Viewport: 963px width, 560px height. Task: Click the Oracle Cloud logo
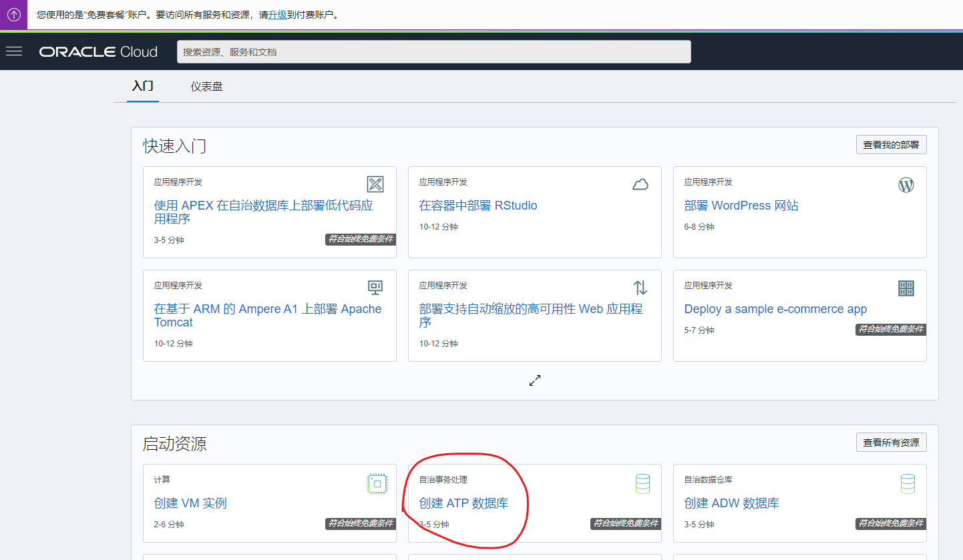coord(98,52)
